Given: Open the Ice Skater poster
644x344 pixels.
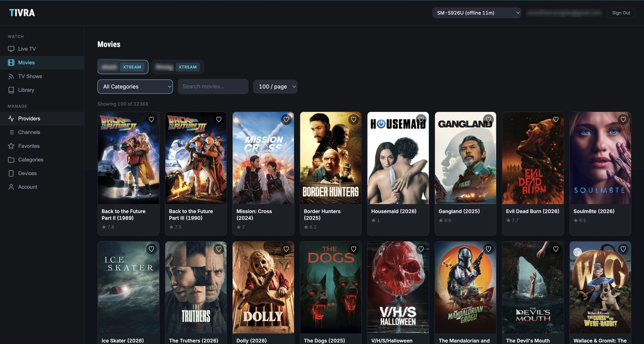Looking at the screenshot, I should [128, 288].
